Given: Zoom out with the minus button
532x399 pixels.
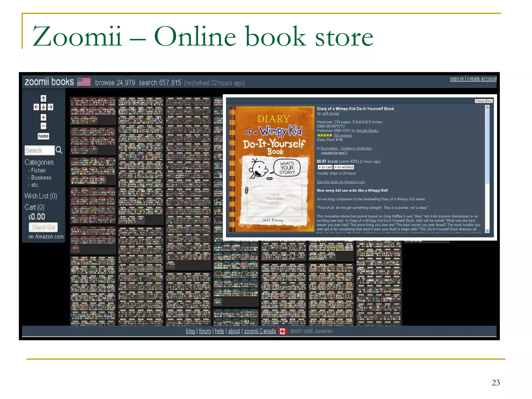Looking at the screenshot, I should click(x=43, y=126).
